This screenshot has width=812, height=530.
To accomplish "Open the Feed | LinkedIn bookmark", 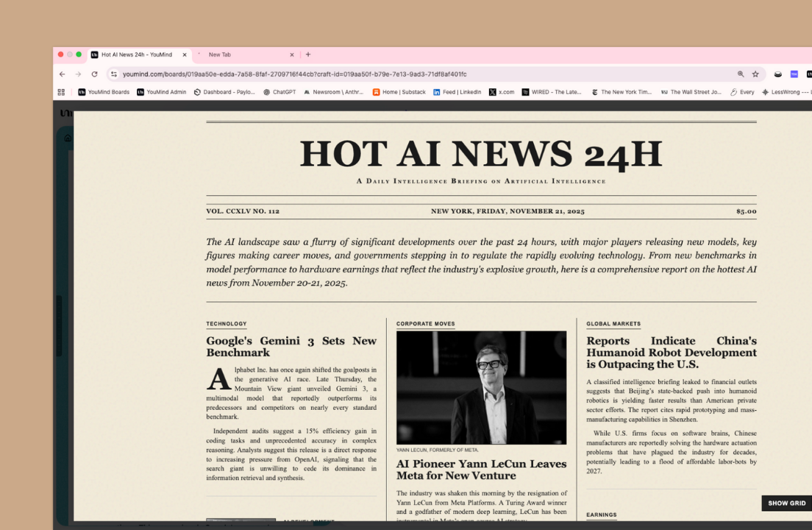I will tap(457, 92).
